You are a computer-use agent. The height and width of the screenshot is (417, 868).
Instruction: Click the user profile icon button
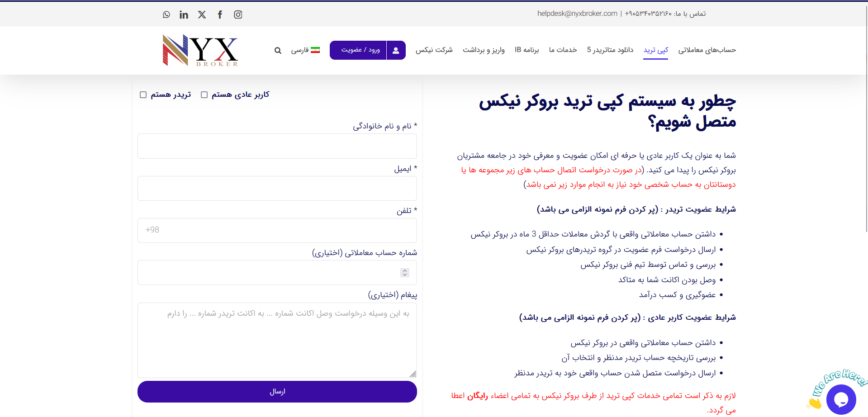click(396, 50)
